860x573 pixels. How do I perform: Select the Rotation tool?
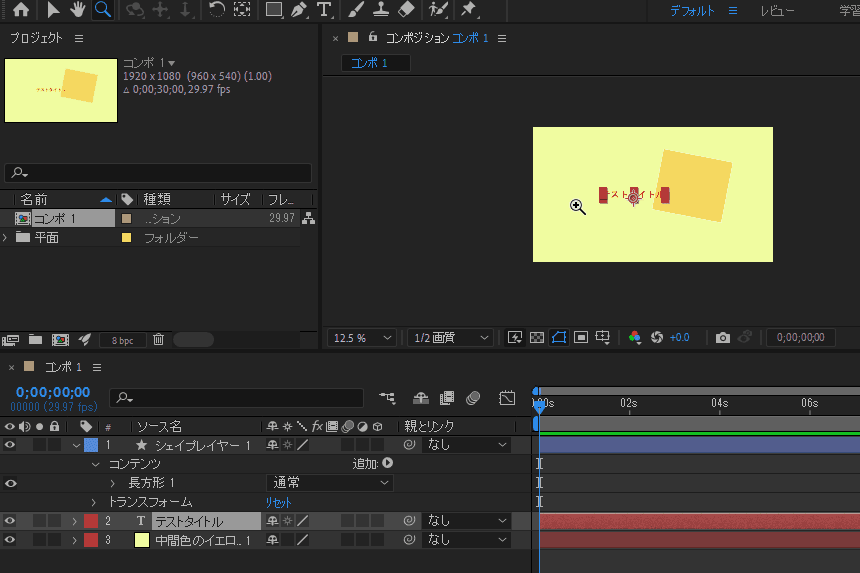(217, 9)
